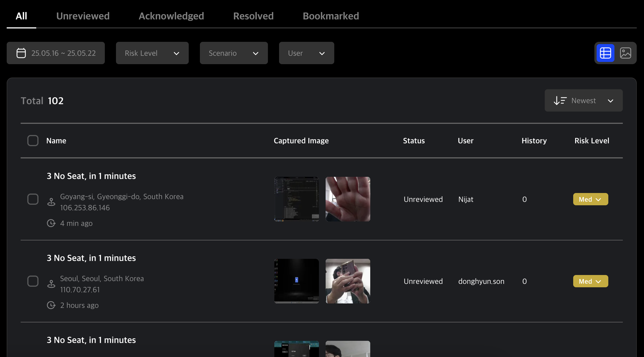Image resolution: width=644 pixels, height=357 pixels.
Task: Switch to the Unreviewed tab
Action: pyautogui.click(x=83, y=16)
